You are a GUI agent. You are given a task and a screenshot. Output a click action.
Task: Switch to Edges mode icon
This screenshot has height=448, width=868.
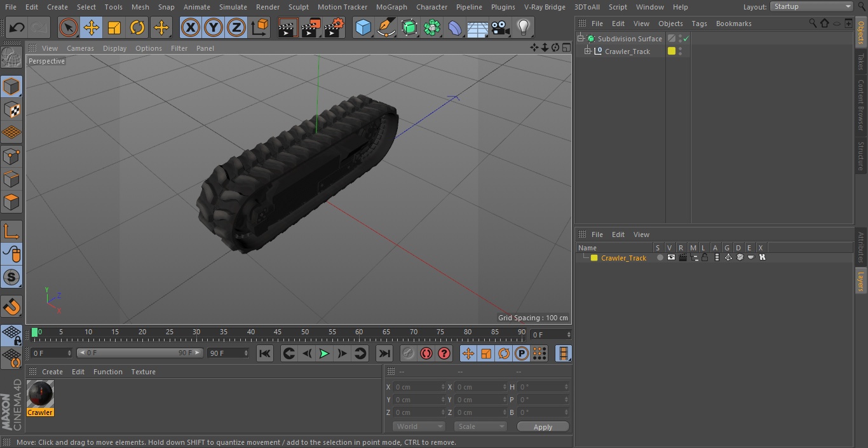tap(11, 179)
